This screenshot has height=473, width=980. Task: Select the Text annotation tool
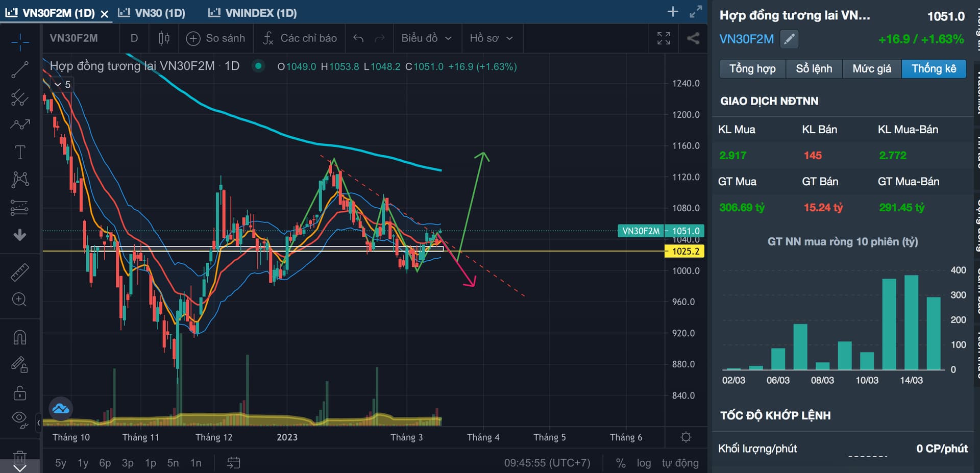click(x=20, y=152)
